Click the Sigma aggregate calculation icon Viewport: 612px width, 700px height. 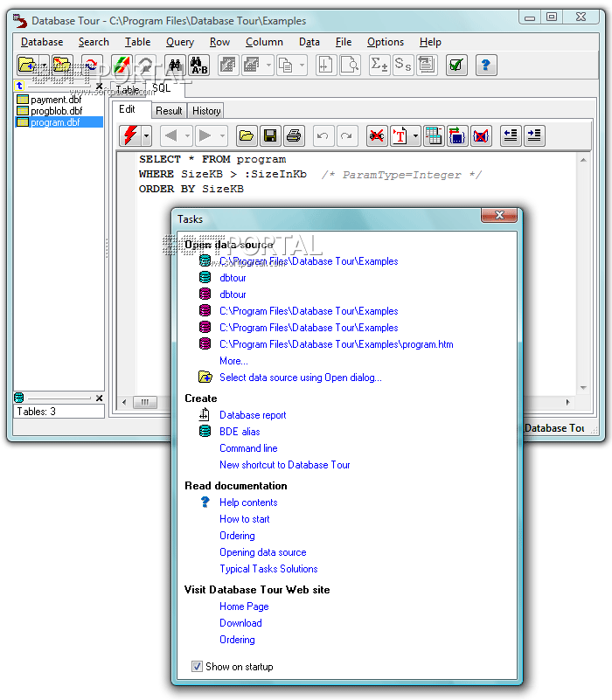[379, 66]
